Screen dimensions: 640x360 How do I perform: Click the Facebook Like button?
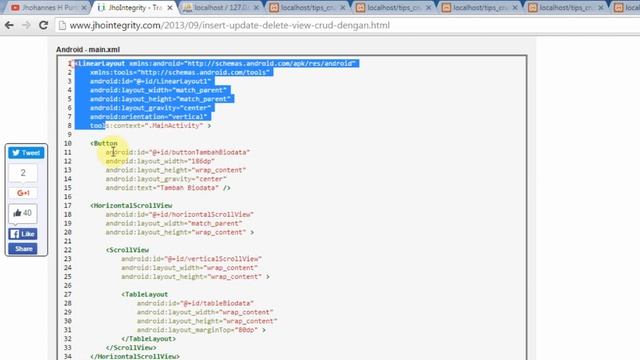pyautogui.click(x=23, y=234)
